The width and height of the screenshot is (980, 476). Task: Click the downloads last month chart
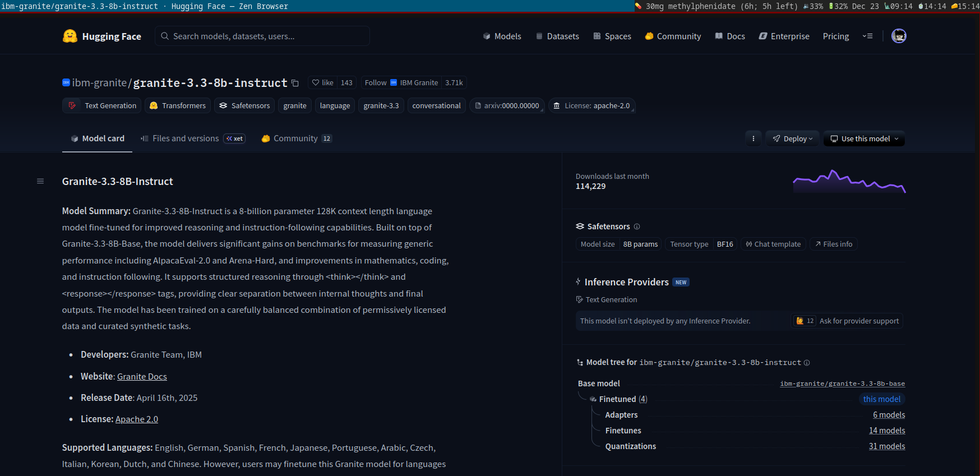[849, 182]
